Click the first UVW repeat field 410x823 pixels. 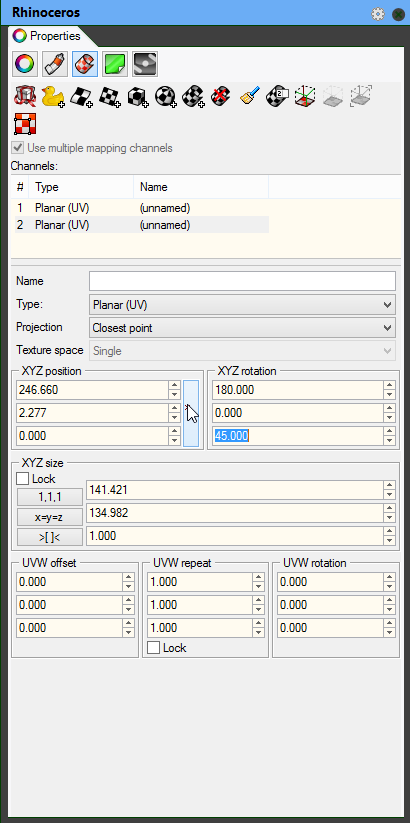point(199,582)
